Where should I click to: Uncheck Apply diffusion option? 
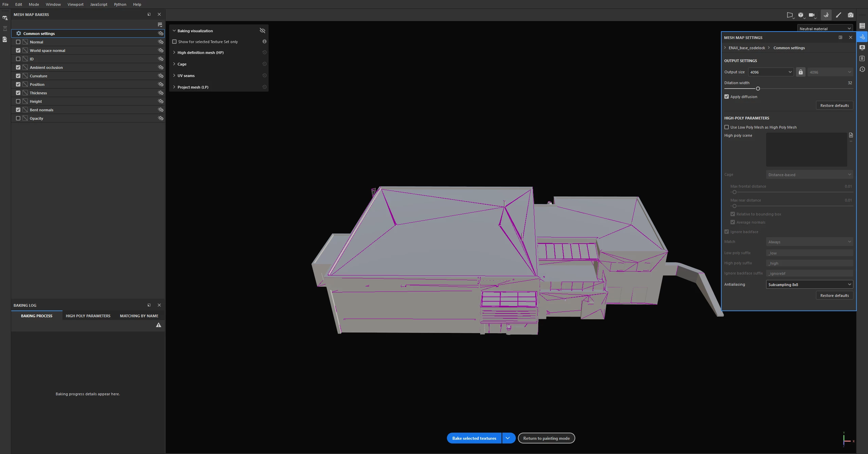coord(727,97)
